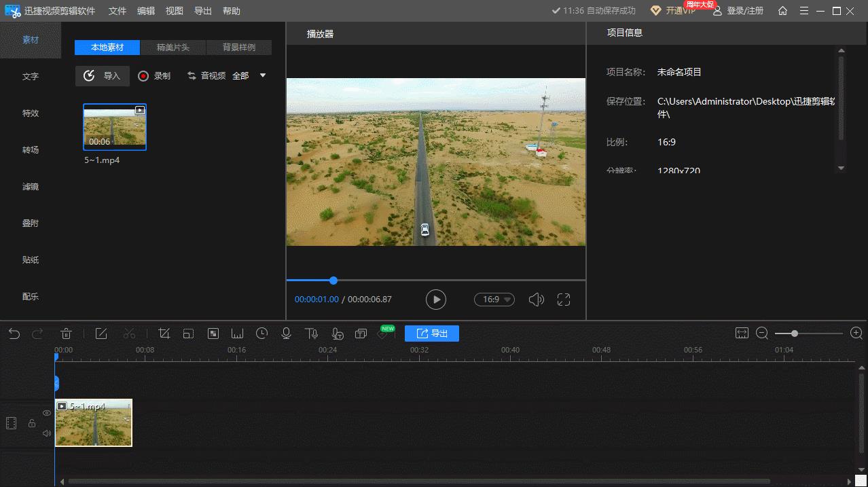Select the crop tool in timeline toolbar
868x487 pixels.
tap(164, 333)
